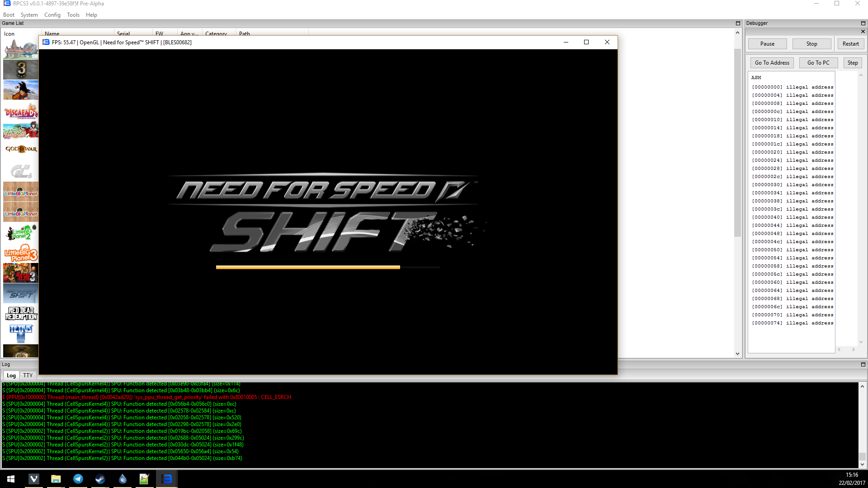Select the Need for Speed Shift list icon
The height and width of the screenshot is (488, 868).
point(21,294)
